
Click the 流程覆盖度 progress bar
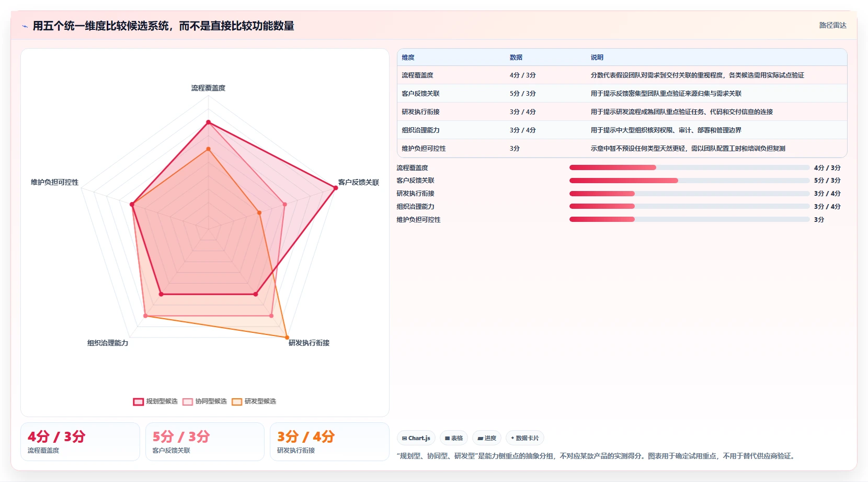pyautogui.click(x=689, y=167)
